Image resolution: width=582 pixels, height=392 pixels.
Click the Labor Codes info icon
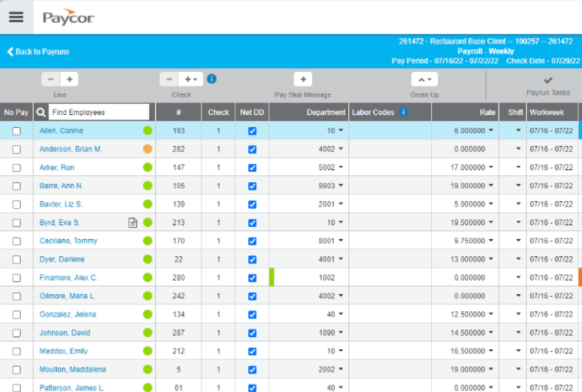pos(404,112)
